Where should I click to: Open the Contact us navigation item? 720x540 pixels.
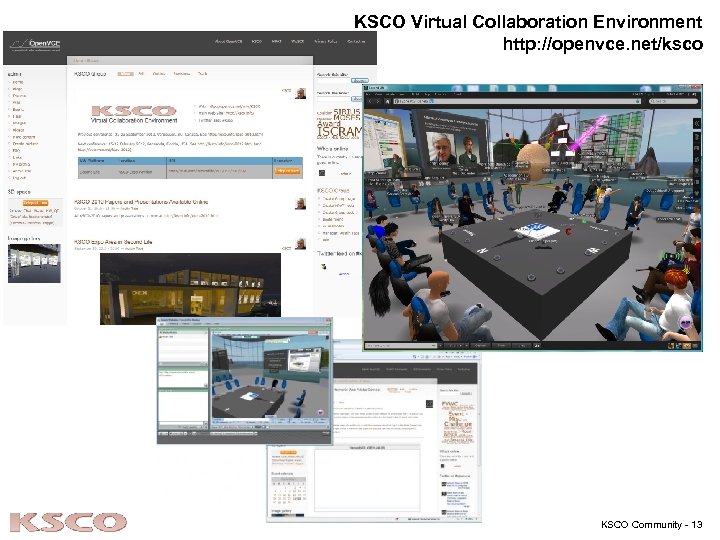356,41
